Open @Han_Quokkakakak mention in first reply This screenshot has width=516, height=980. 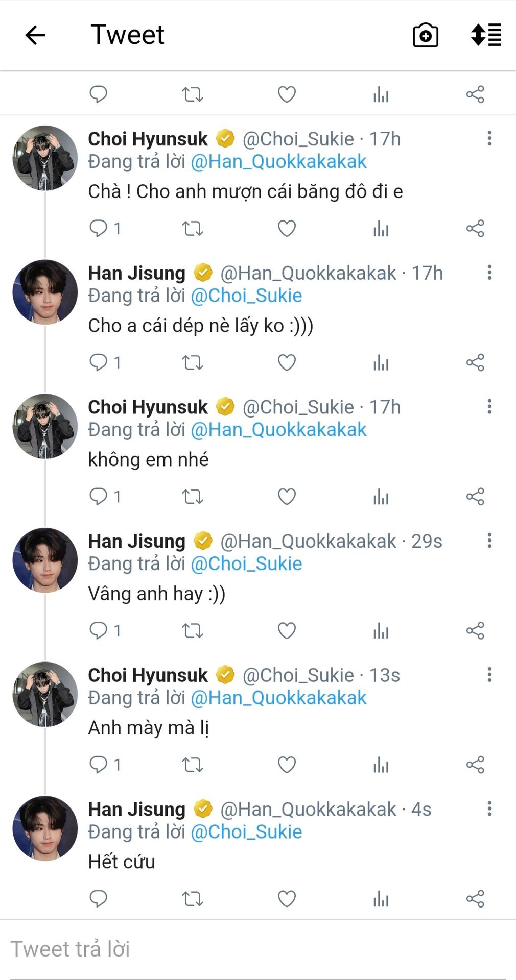tap(278, 162)
